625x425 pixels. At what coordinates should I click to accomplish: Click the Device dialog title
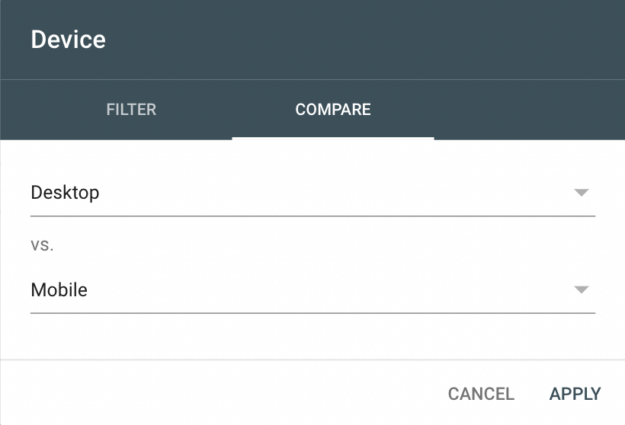coord(68,40)
